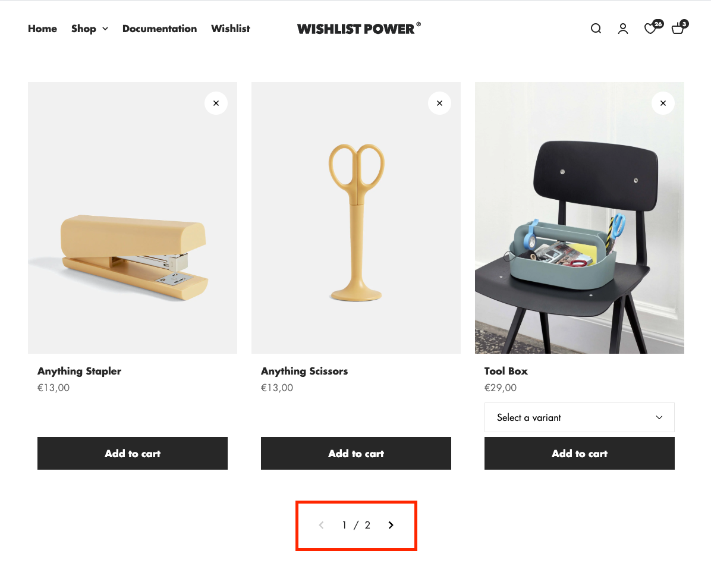
Task: Open the shopping cart icon
Action: coord(679,27)
